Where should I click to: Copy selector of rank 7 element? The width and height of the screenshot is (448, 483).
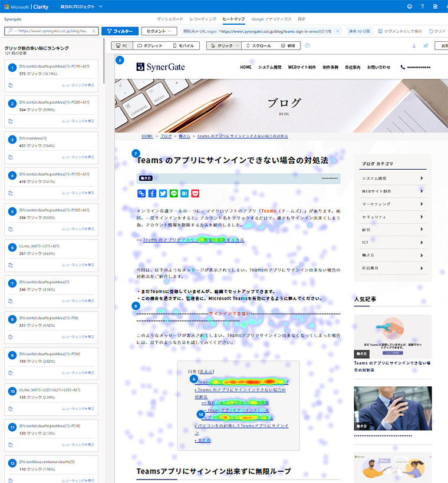pyautogui.click(x=11, y=301)
